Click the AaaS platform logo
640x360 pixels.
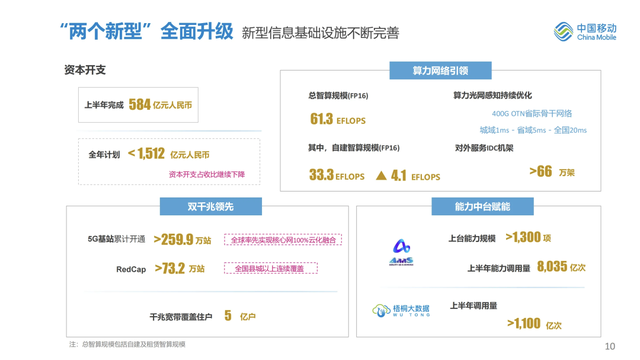tap(401, 252)
